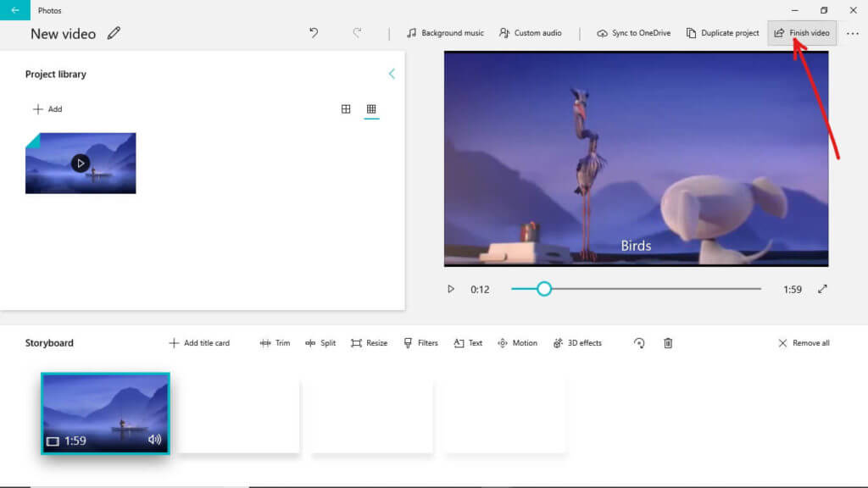
Task: Click Remove all in storyboard
Action: coord(804,343)
